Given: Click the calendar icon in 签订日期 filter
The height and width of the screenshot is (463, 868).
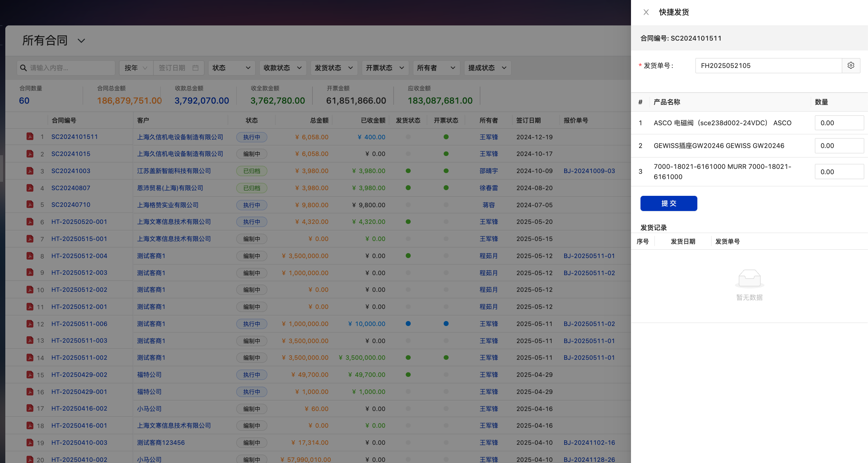Looking at the screenshot, I should point(196,68).
